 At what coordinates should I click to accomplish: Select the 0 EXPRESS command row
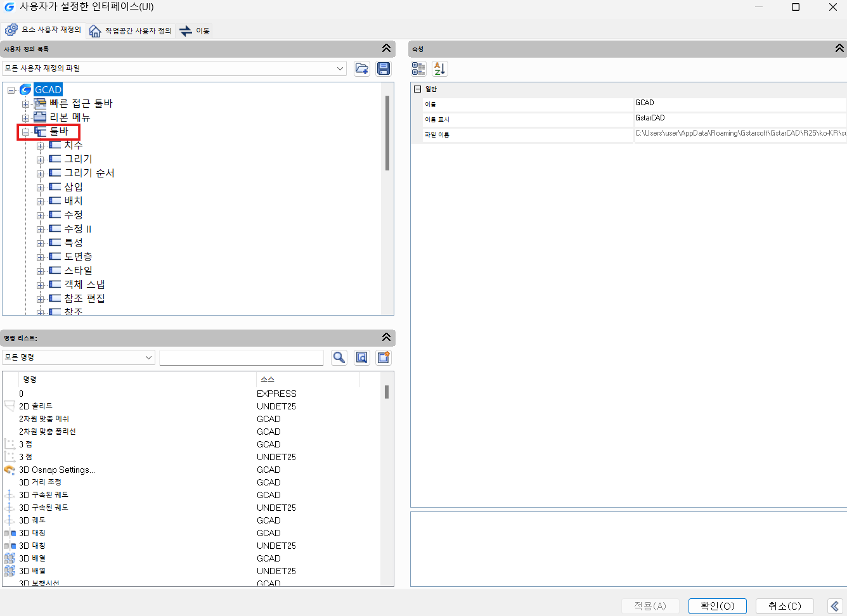point(191,394)
